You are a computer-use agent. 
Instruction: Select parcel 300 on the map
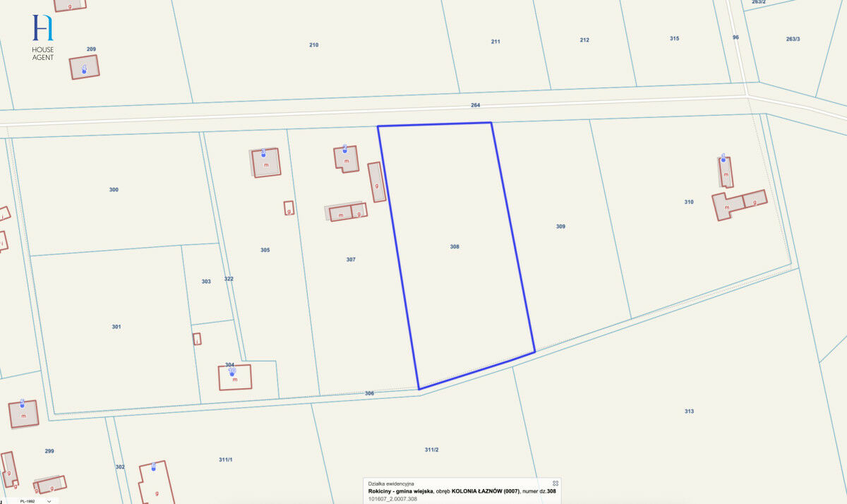pos(114,190)
